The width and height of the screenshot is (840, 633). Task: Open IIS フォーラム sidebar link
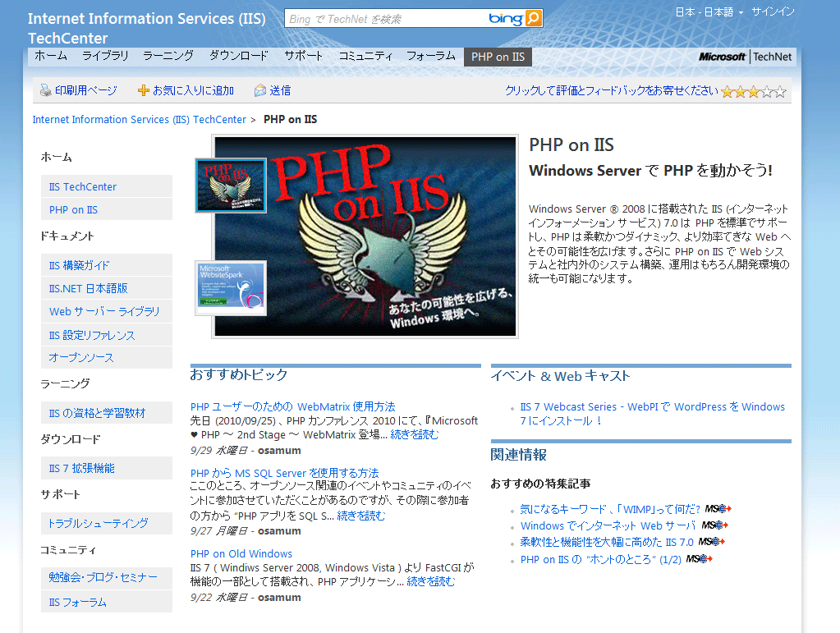tap(107, 602)
